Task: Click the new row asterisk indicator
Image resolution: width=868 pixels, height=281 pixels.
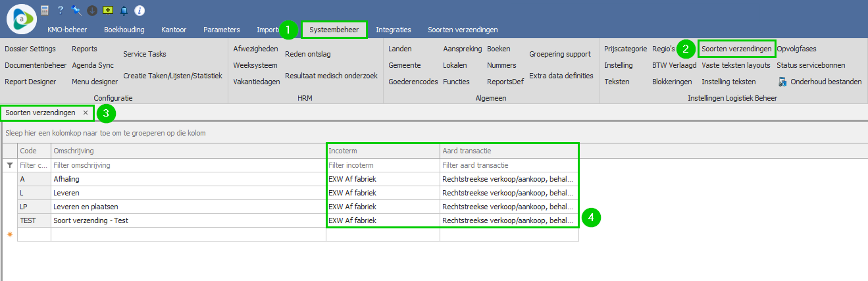Action: (x=9, y=234)
